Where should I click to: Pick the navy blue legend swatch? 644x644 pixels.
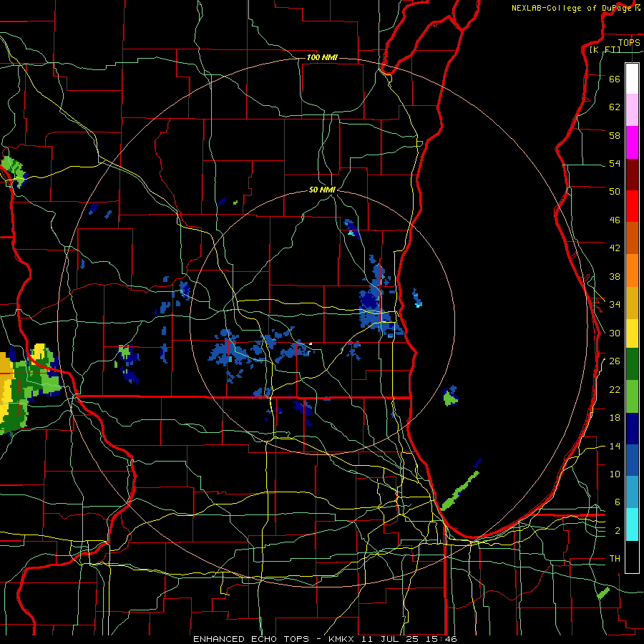click(x=632, y=429)
